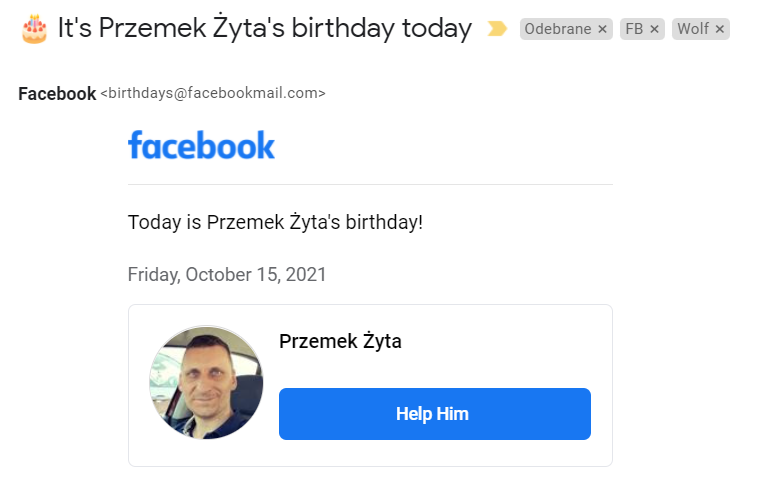Remove the FB label with its X

pyautogui.click(x=655, y=30)
